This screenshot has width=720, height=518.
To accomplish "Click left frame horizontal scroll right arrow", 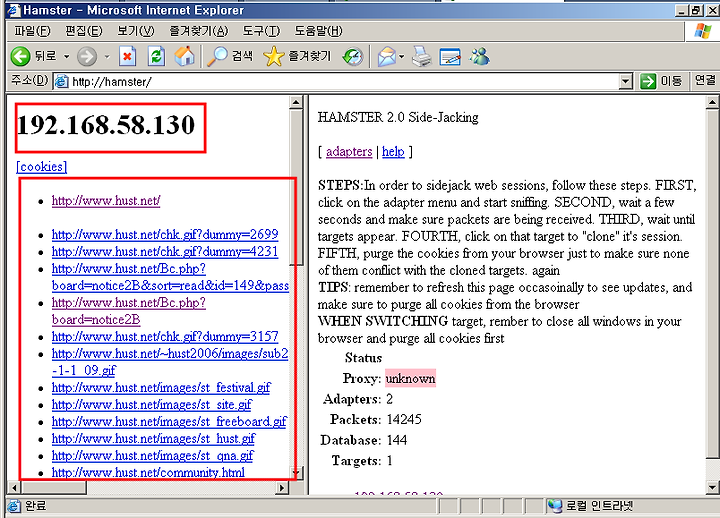I will click(282, 488).
